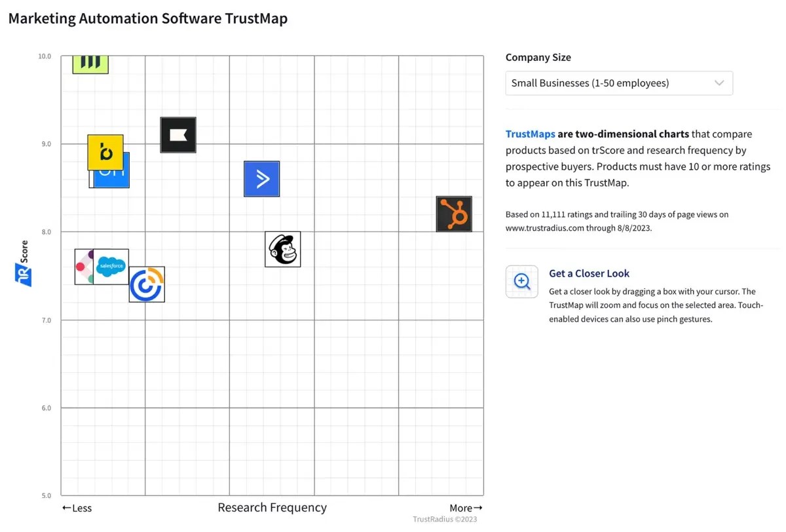Click the Marketing Automation Software TrustMap title
This screenshot has width=786, height=532.
click(x=148, y=18)
